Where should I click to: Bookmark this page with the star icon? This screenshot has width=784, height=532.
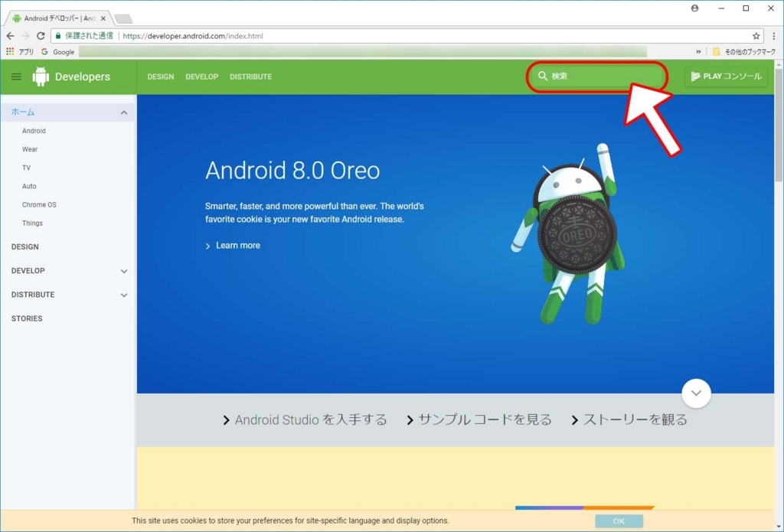(x=756, y=36)
